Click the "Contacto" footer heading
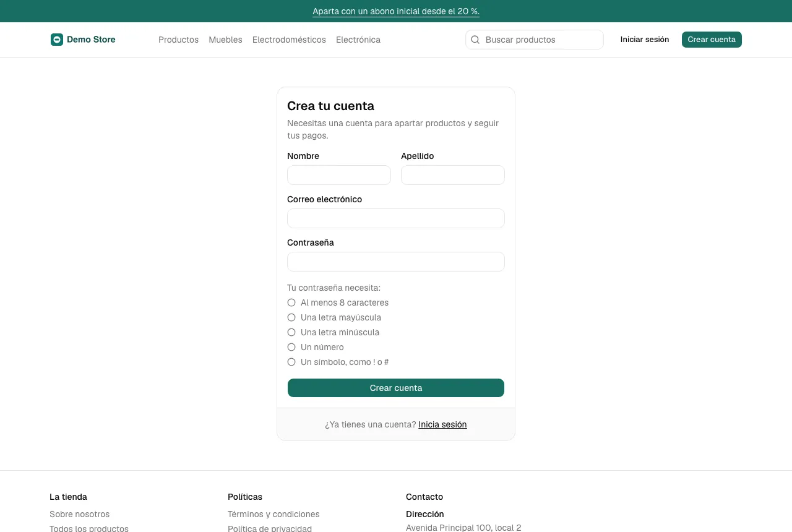792x532 pixels. point(424,497)
